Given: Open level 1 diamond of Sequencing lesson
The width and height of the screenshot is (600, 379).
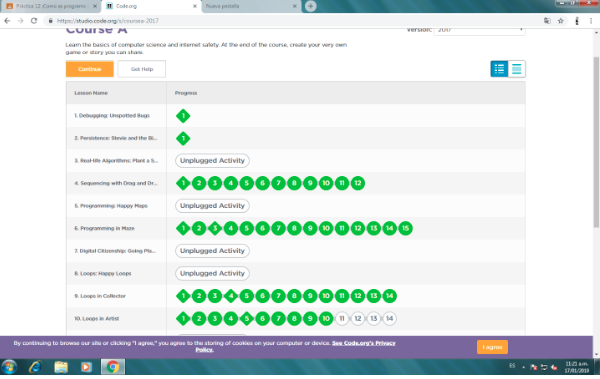Looking at the screenshot, I should pos(183,183).
